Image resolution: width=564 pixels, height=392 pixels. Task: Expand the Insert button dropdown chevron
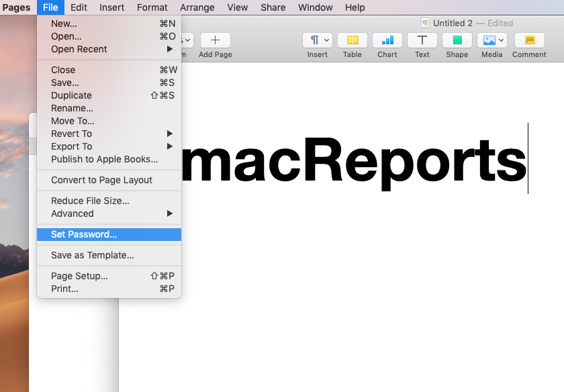coord(326,40)
